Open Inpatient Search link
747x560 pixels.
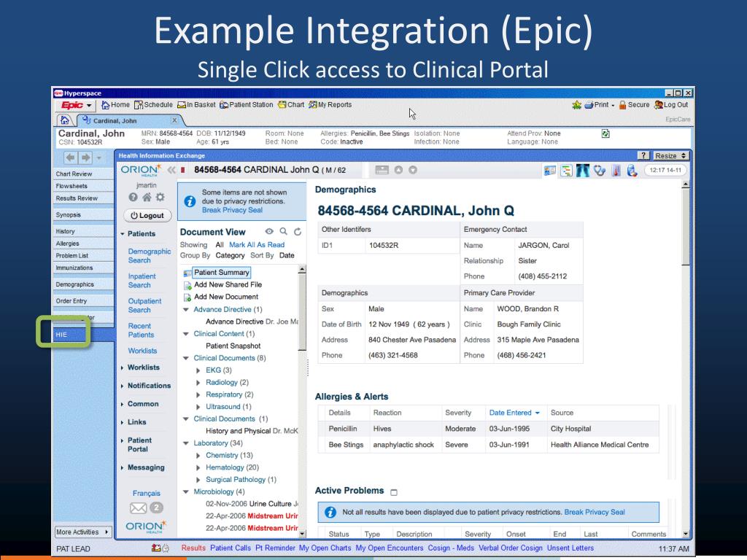click(x=142, y=281)
